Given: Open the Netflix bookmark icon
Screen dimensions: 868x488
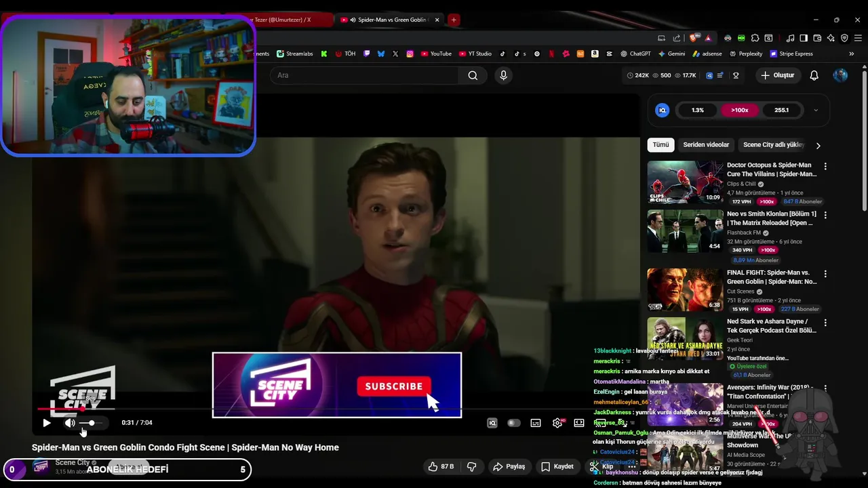Looking at the screenshot, I should (551, 54).
